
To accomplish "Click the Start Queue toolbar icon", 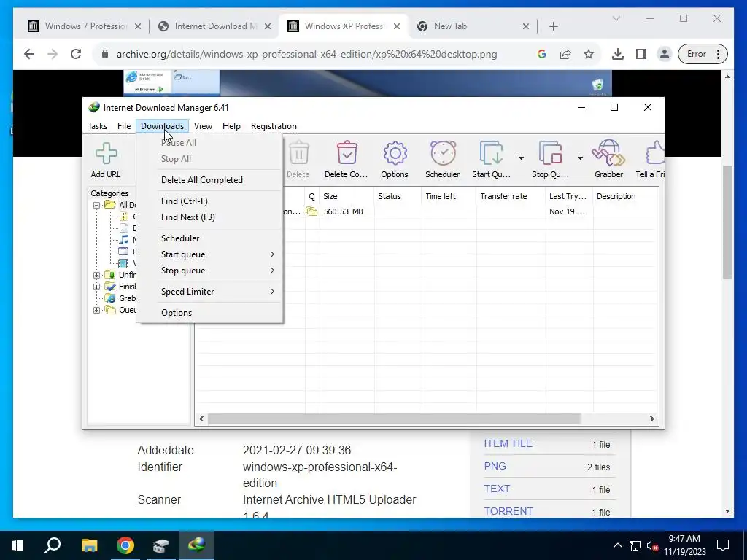I will click(491, 160).
